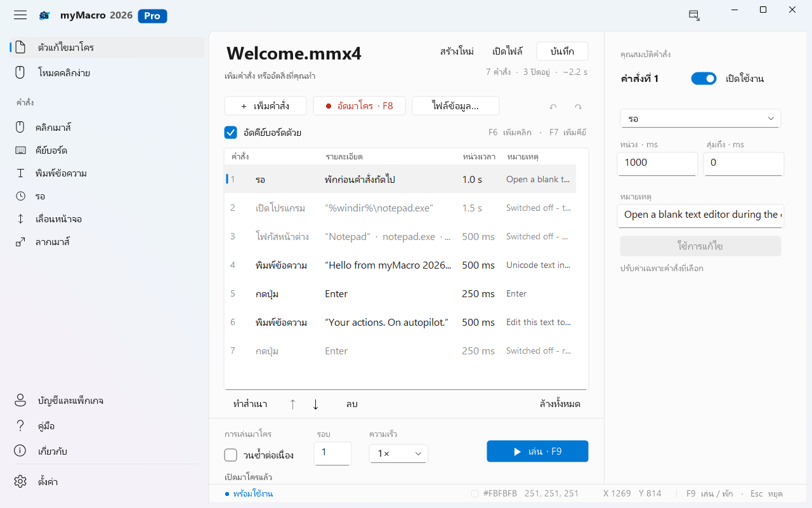Open ลากเมาส์ command in sidebar
The height and width of the screenshot is (508, 812).
click(107, 241)
